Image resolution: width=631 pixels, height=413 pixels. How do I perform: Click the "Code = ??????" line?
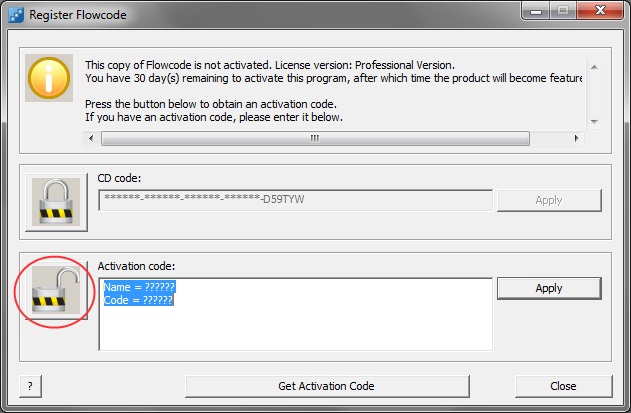pos(139,300)
